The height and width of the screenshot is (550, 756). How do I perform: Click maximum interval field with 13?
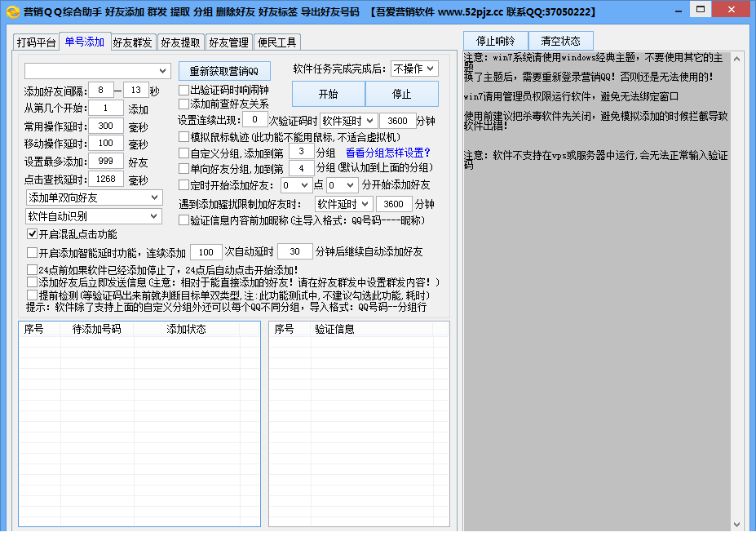136,91
